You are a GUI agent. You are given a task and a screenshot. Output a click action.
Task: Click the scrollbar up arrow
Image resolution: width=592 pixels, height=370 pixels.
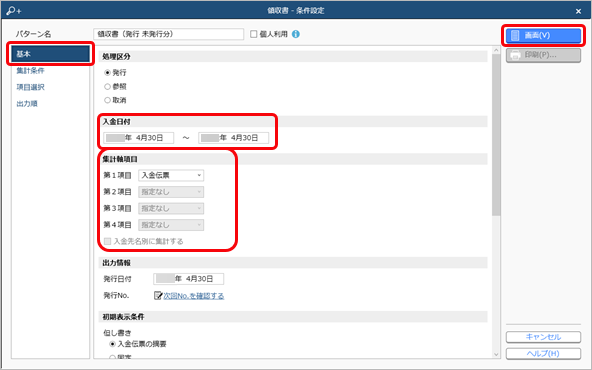point(496,50)
